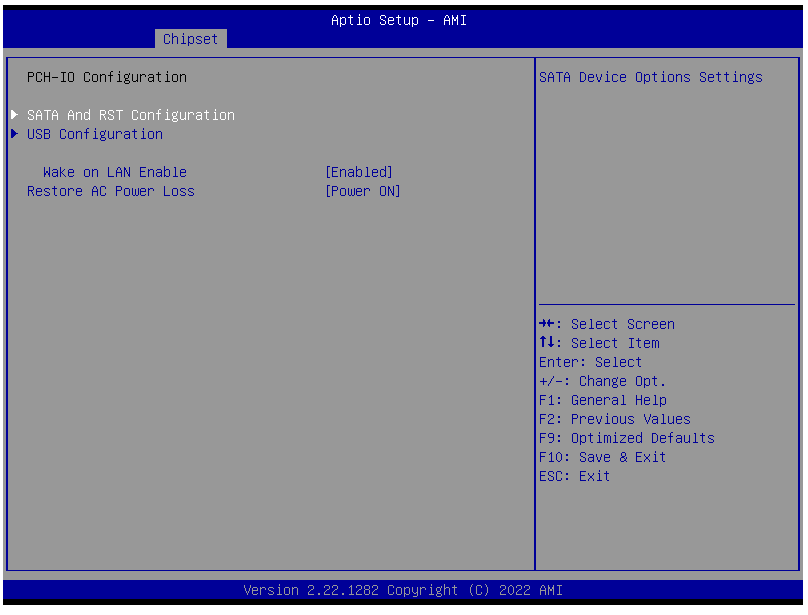Select the Restore AC Power Loss label

(x=111, y=191)
